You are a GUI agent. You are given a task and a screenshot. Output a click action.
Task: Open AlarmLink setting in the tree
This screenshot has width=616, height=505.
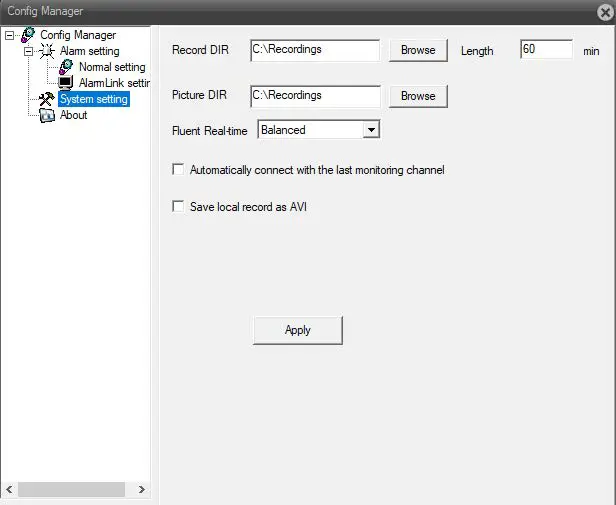point(114,83)
